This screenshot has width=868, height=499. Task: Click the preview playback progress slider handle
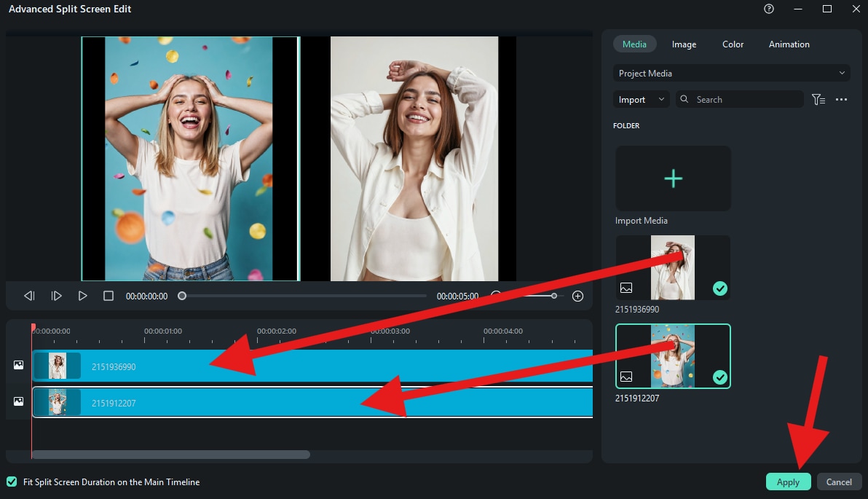[x=181, y=296]
